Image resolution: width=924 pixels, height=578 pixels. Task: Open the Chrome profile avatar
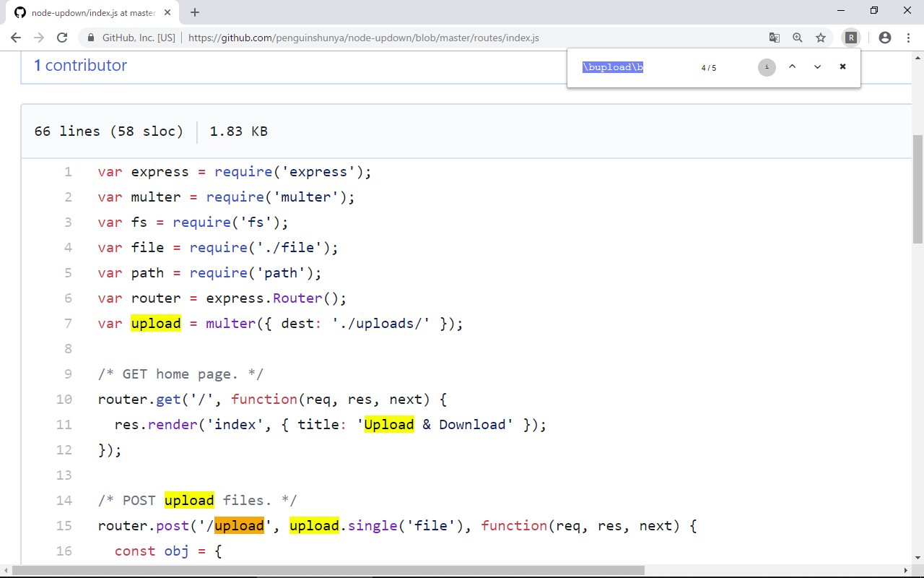(x=885, y=38)
